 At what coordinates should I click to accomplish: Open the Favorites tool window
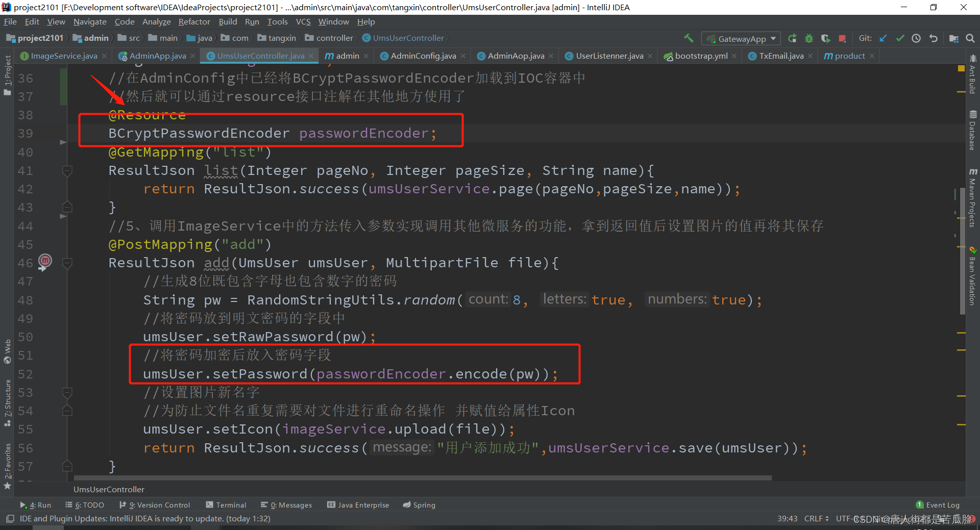tap(7, 465)
